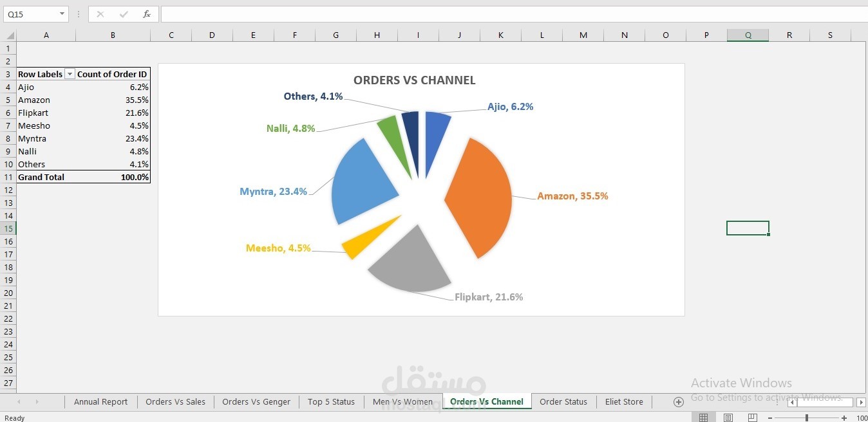
Task: Click the 'Ajio, 6.2%' data label
Action: pyautogui.click(x=510, y=107)
